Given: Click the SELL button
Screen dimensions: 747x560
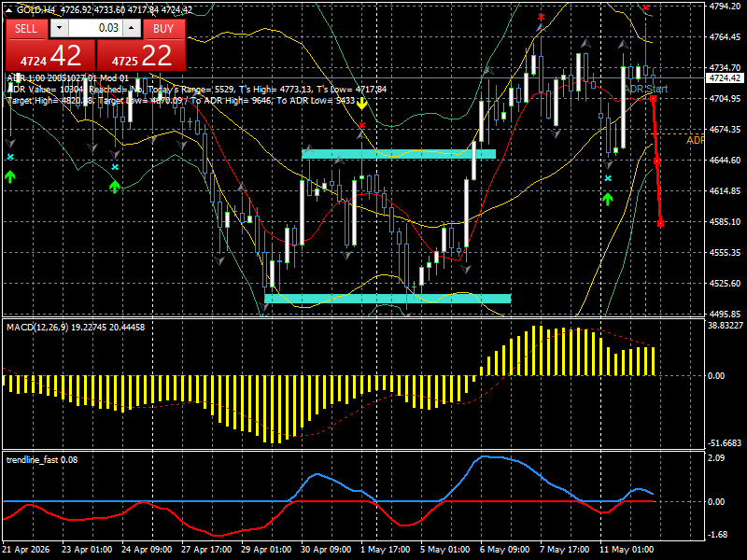Looking at the screenshot, I should click(x=26, y=29).
